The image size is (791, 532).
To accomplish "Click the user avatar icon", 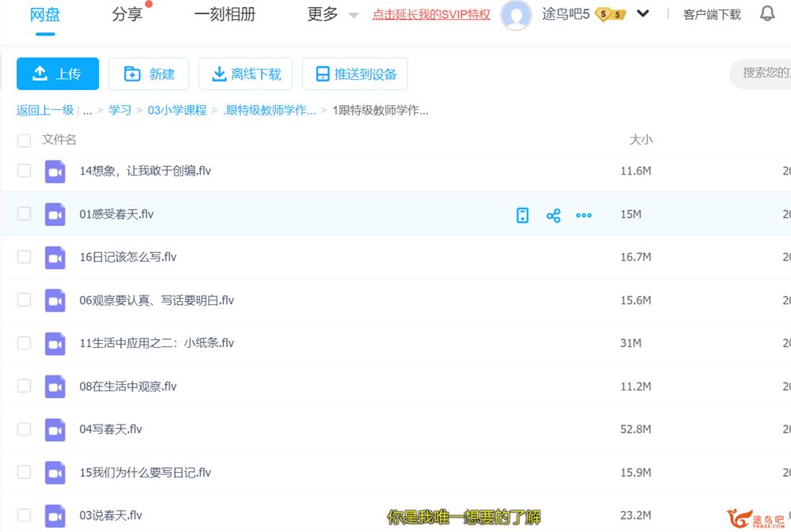I will pyautogui.click(x=516, y=15).
